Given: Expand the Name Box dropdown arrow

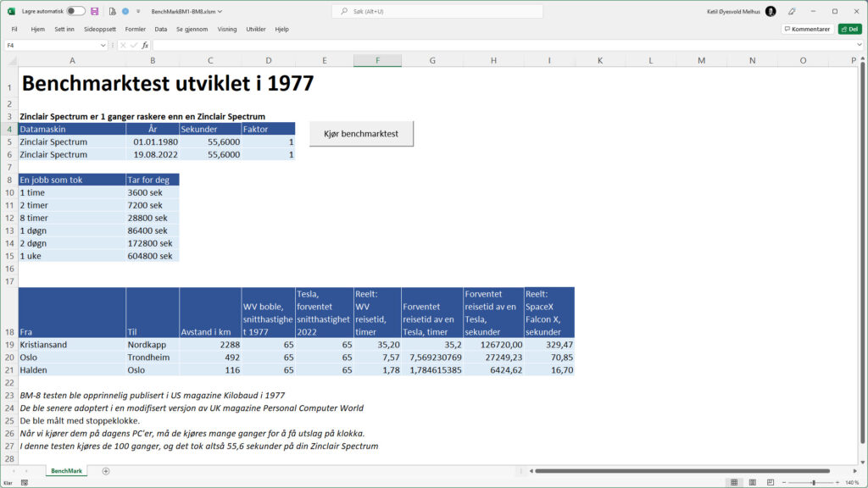Looking at the screenshot, I should pos(103,46).
